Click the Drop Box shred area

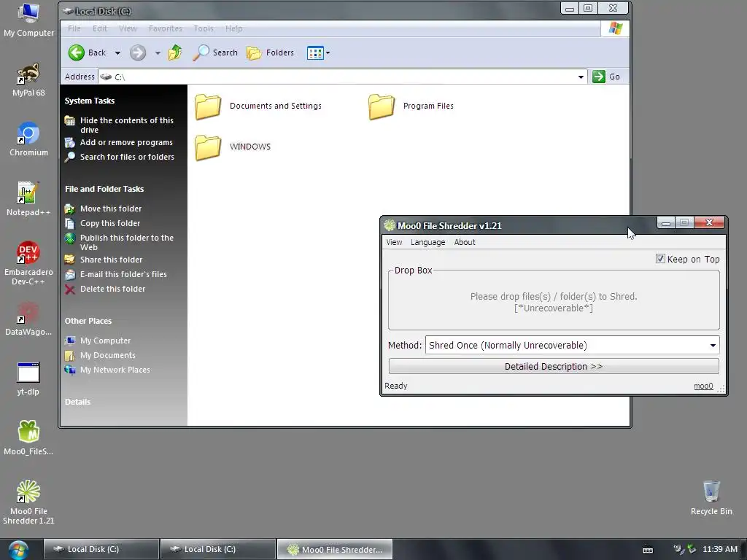click(x=554, y=302)
